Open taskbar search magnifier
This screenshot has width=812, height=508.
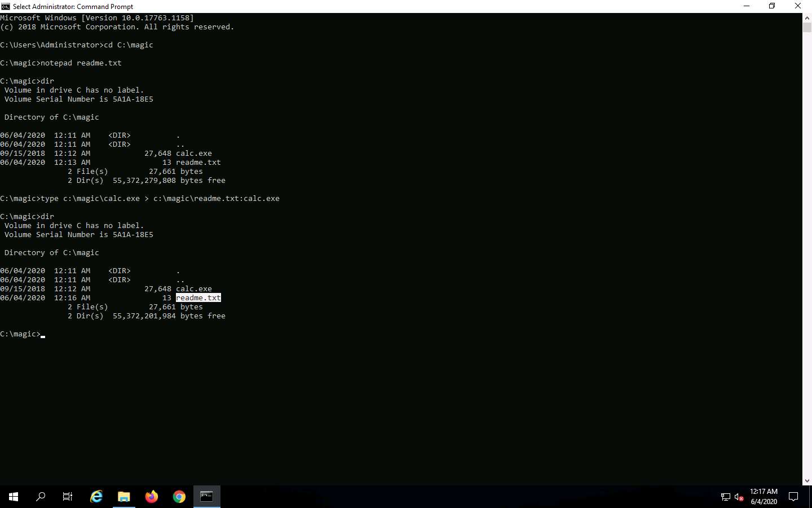(x=41, y=497)
